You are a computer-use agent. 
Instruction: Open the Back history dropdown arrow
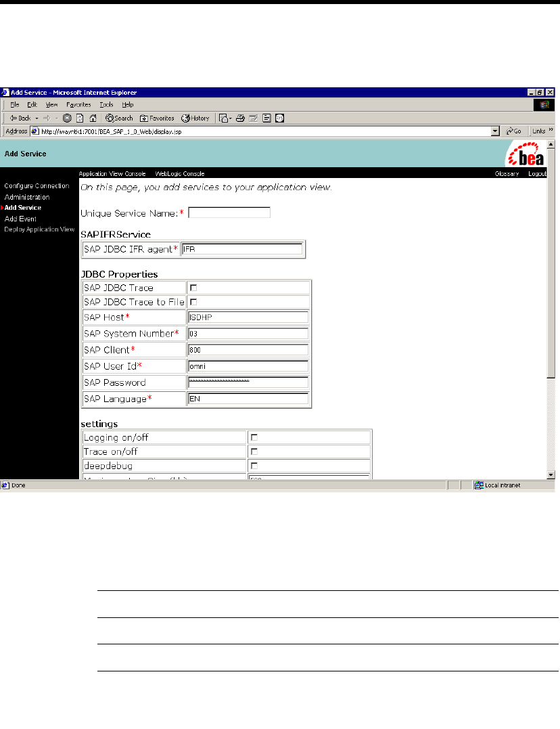(37, 118)
